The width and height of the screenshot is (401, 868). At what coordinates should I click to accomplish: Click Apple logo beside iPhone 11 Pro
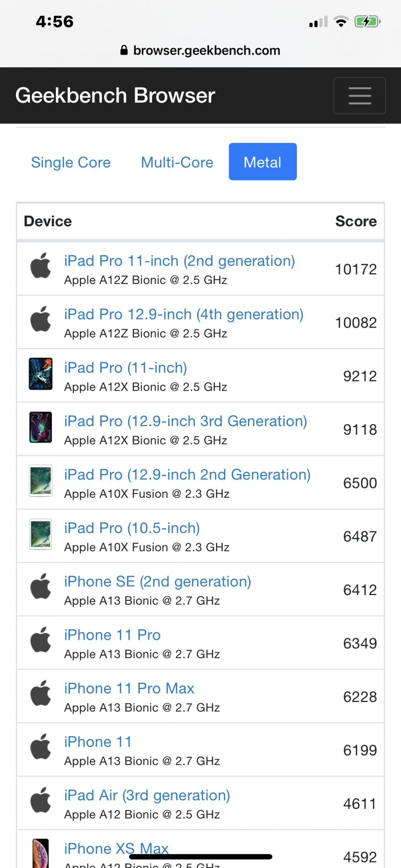point(41,640)
